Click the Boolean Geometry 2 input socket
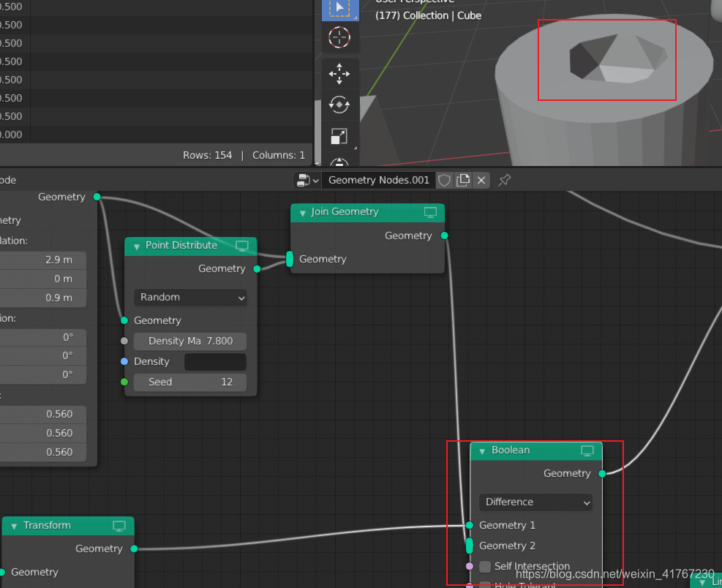This screenshot has height=588, width=722. [x=469, y=546]
